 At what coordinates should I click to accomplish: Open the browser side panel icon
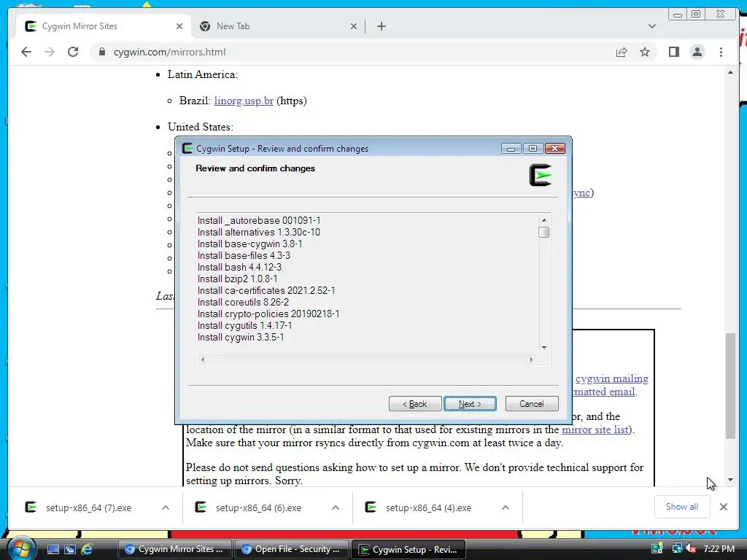click(673, 52)
